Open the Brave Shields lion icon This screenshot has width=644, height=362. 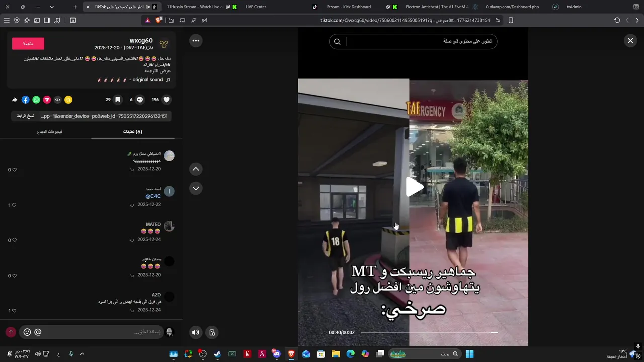coord(159,20)
